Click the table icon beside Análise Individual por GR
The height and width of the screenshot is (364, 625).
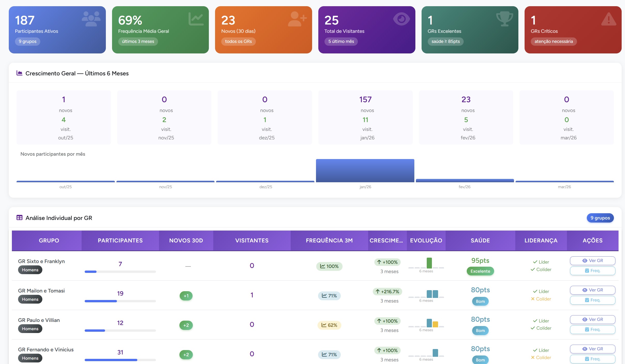coord(19,218)
